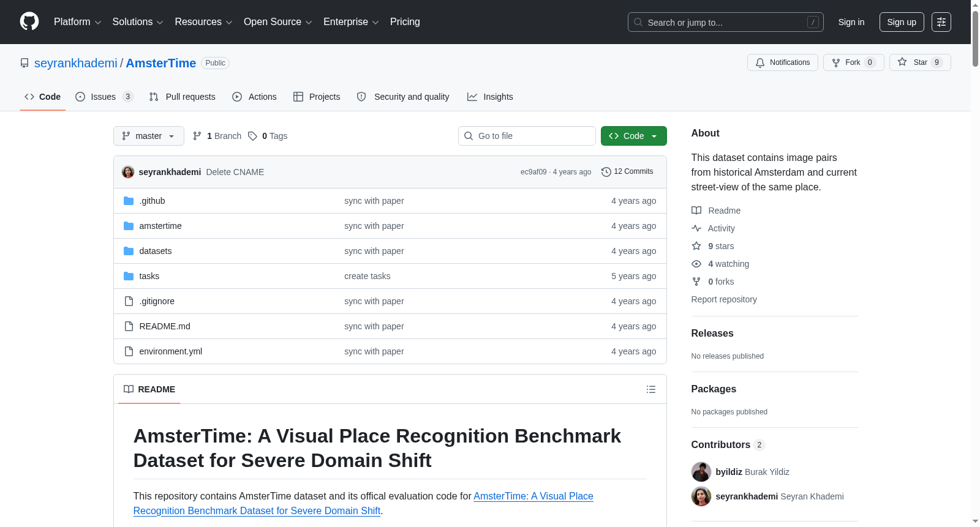Click the repository icon beside seyrankhademi
This screenshot has width=980, height=527.
click(x=24, y=63)
